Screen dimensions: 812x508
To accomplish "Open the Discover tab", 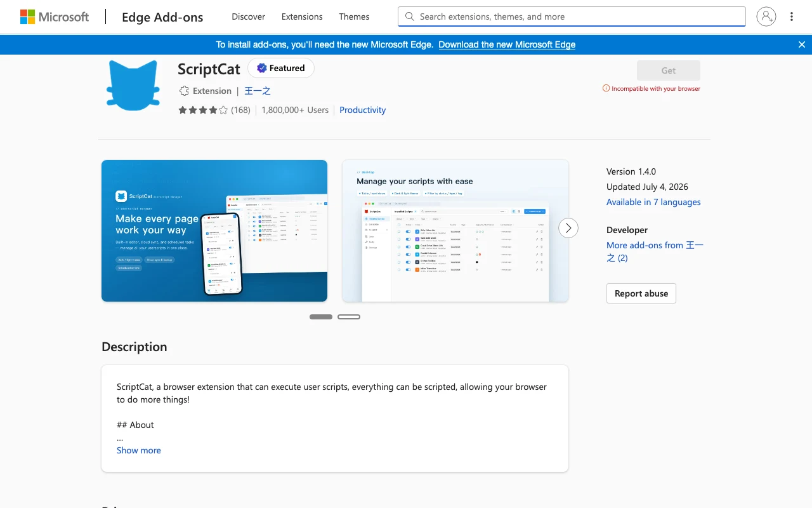I will [249, 17].
